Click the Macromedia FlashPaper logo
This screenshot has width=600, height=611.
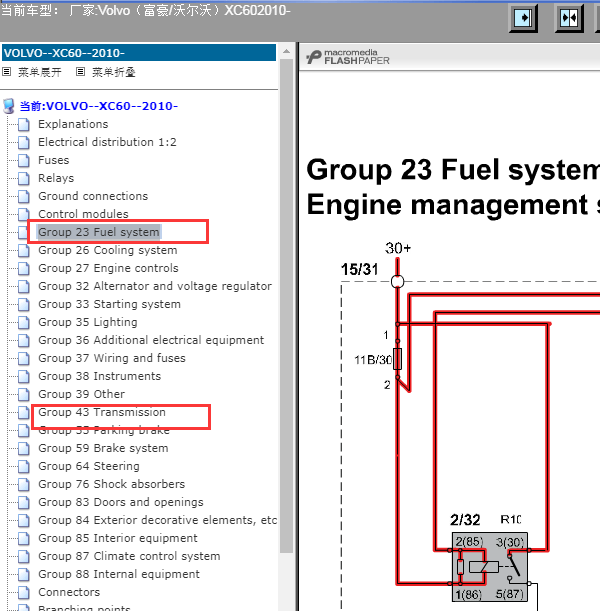pos(348,57)
